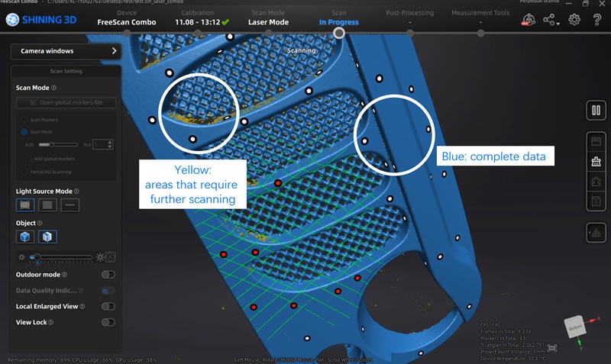Adjust the scan resolution slider
The image size is (611, 364).
(59, 144)
